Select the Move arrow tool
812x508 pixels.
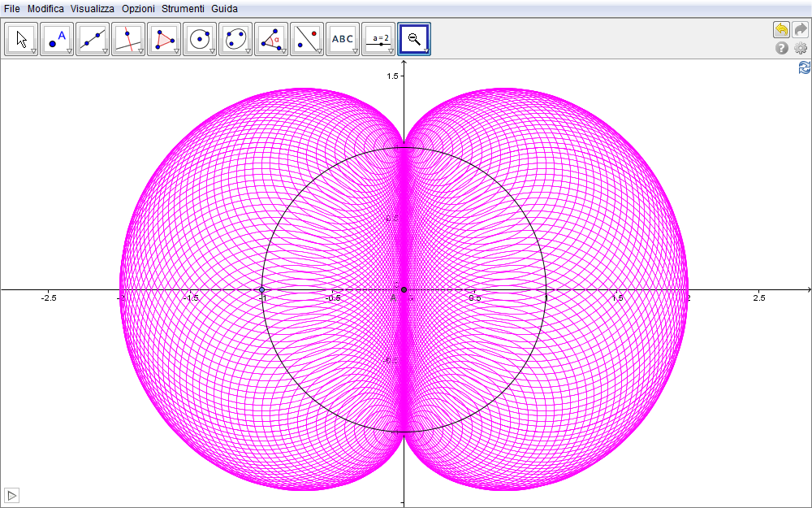21,38
